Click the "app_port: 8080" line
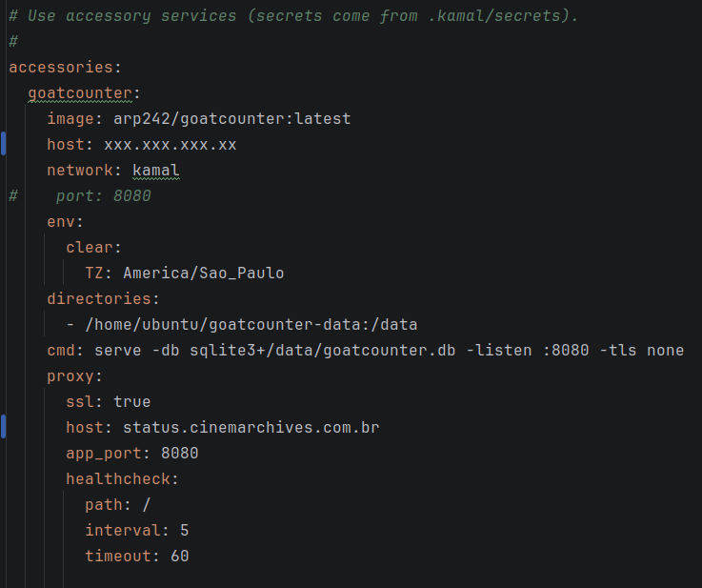 pyautogui.click(x=132, y=454)
